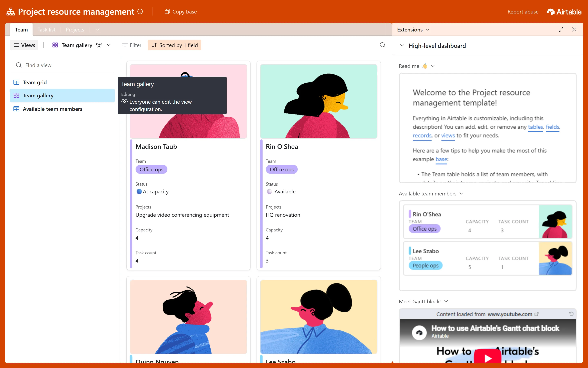Open the www.youtube.com external link icon

coord(537,314)
